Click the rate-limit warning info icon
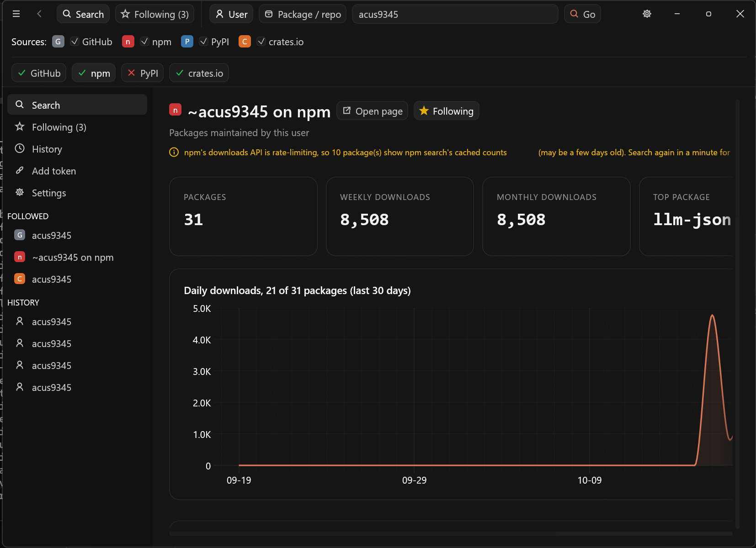 174,152
